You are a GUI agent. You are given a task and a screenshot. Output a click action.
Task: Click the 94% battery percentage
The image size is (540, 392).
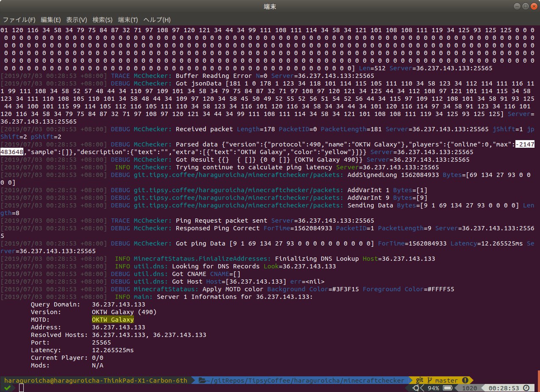(433, 388)
